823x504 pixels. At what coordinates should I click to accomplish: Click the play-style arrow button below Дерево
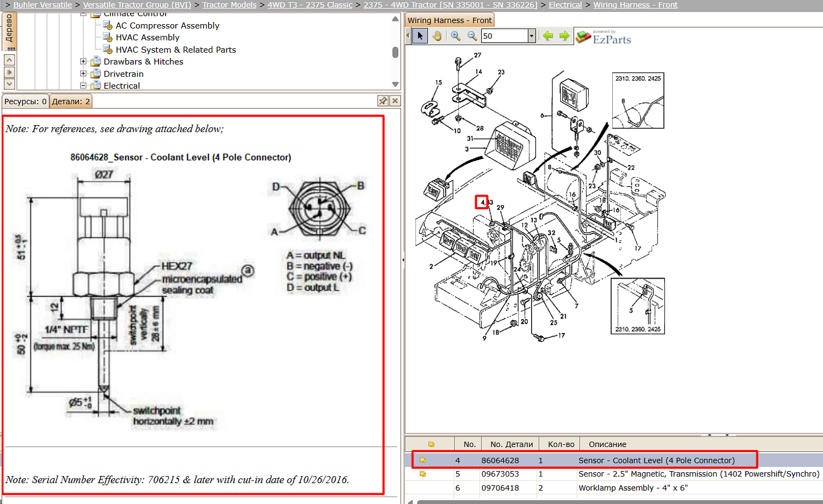pyautogui.click(x=9, y=72)
